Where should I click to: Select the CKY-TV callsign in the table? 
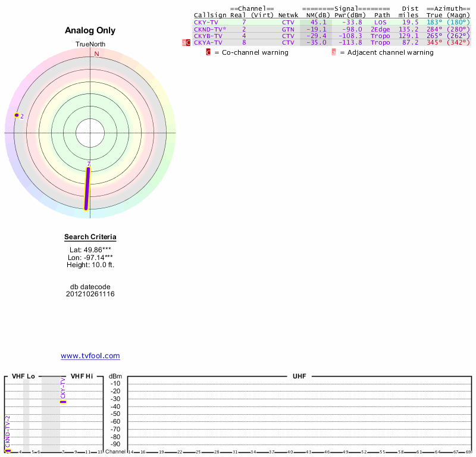point(206,22)
